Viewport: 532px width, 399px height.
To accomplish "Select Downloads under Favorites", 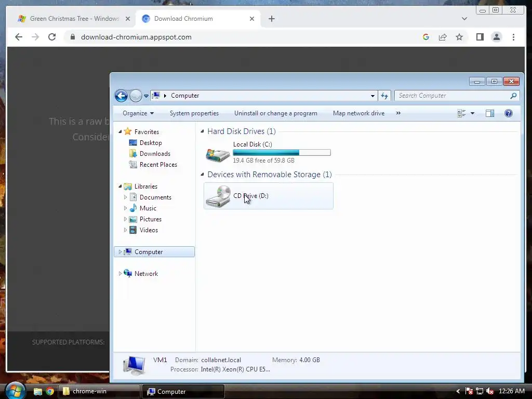I will [155, 154].
